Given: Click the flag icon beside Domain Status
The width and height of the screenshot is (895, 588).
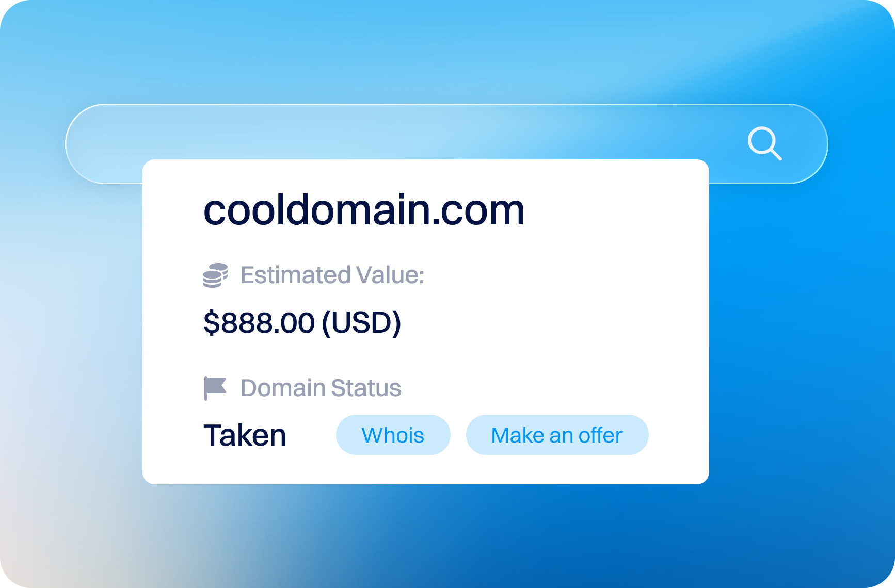Looking at the screenshot, I should coord(215,388).
